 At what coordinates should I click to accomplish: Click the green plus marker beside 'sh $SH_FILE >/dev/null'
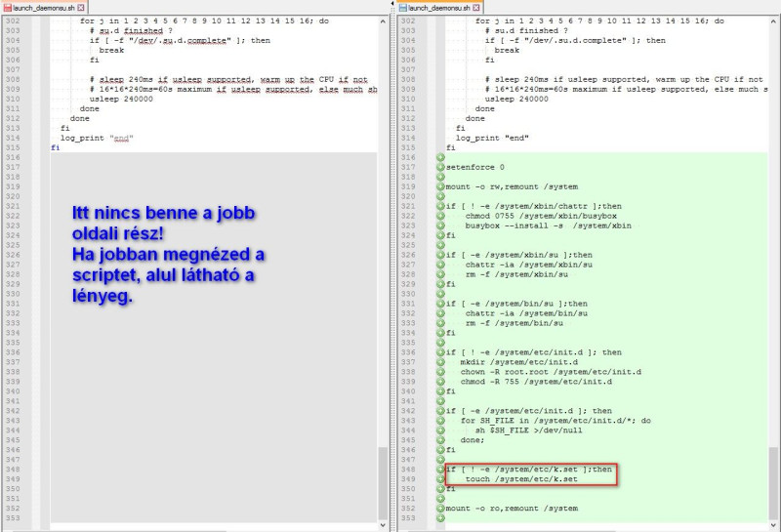coord(440,430)
